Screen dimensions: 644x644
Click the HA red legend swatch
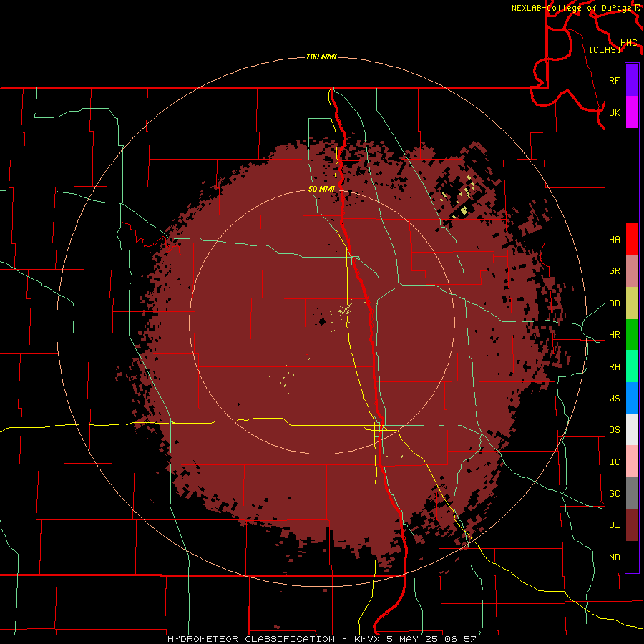tap(632, 239)
